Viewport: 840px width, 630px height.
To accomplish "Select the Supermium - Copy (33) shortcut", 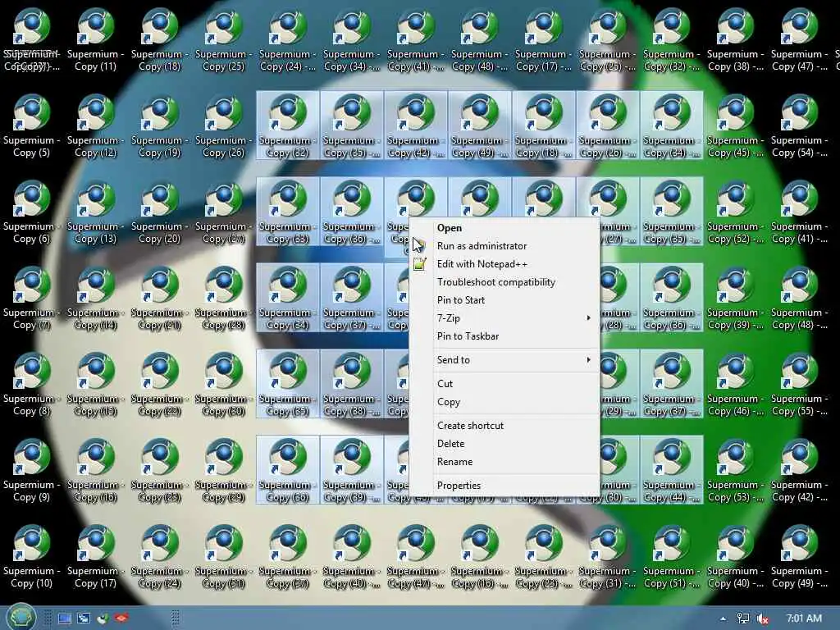I will (288, 212).
